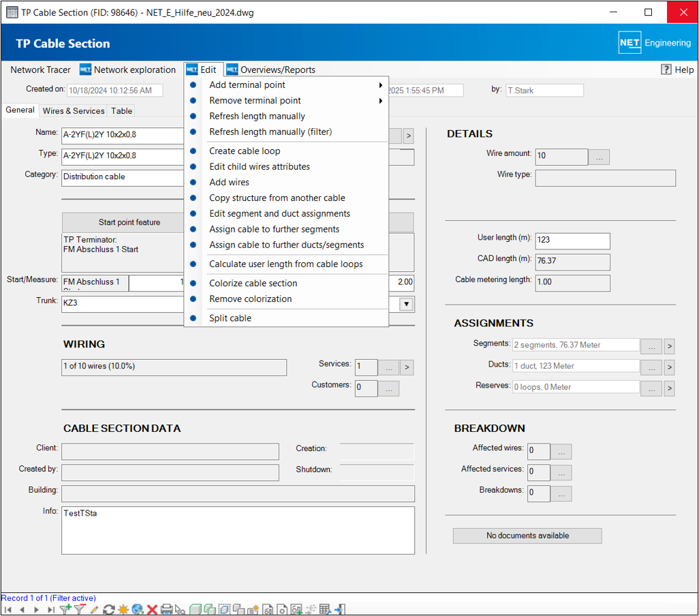
Task: Click the Start point feature button
Action: point(123,222)
